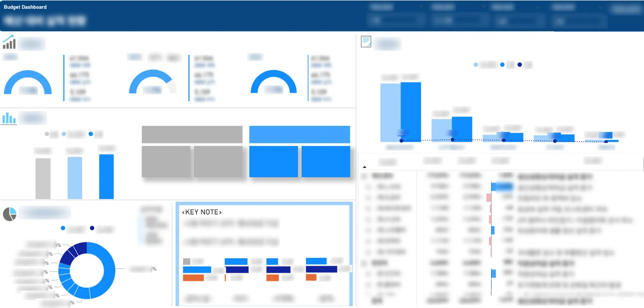Click the black sort arrow in table header

coord(365,167)
